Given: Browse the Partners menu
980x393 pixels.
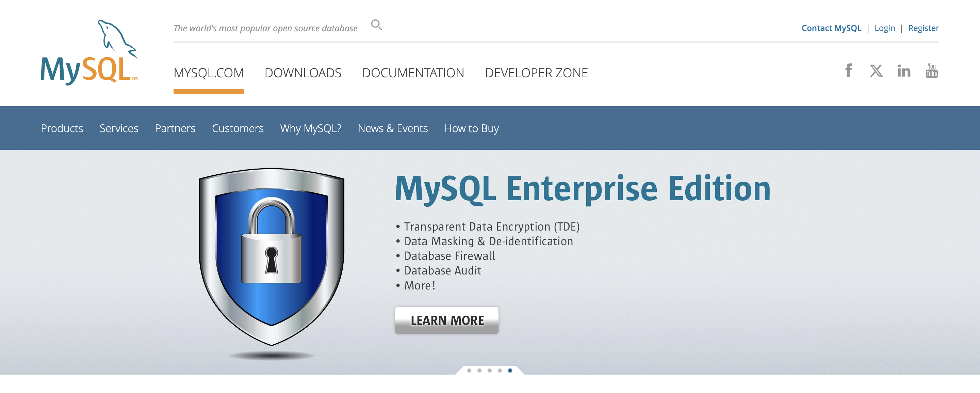Looking at the screenshot, I should (x=175, y=128).
